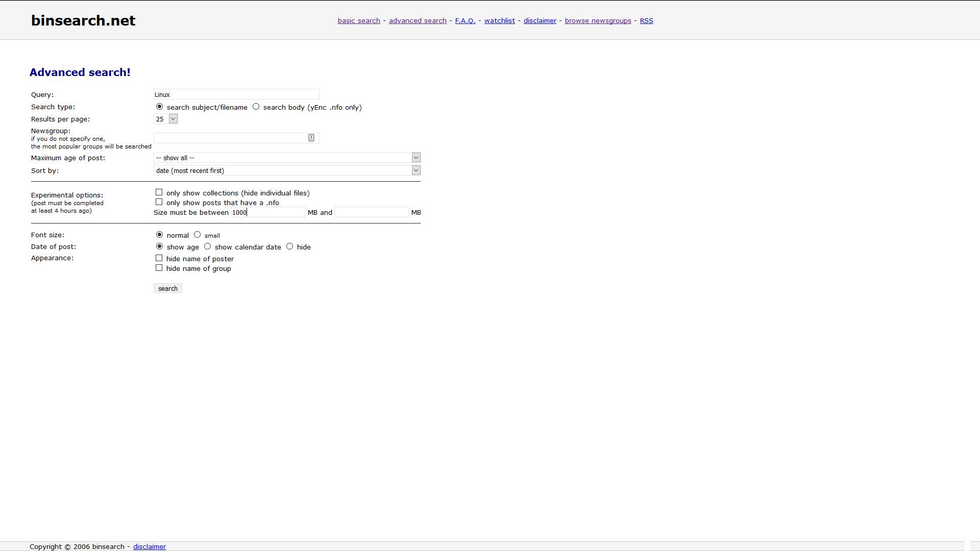
Task: Click the newsgroup picker icon beside the newsgroup field
Action: click(311, 138)
